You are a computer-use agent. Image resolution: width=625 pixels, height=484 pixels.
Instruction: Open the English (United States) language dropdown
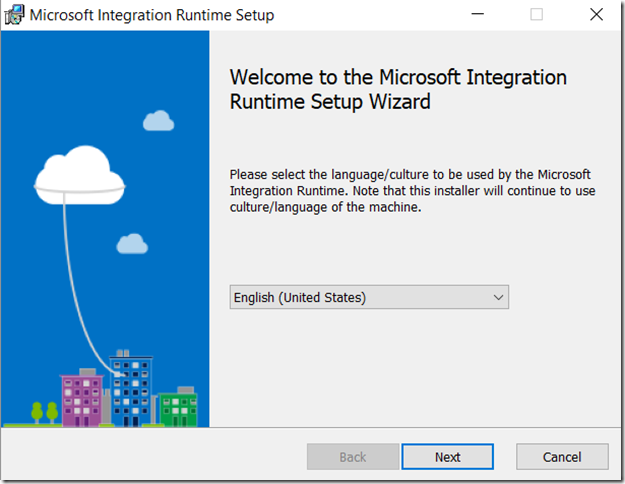point(369,297)
